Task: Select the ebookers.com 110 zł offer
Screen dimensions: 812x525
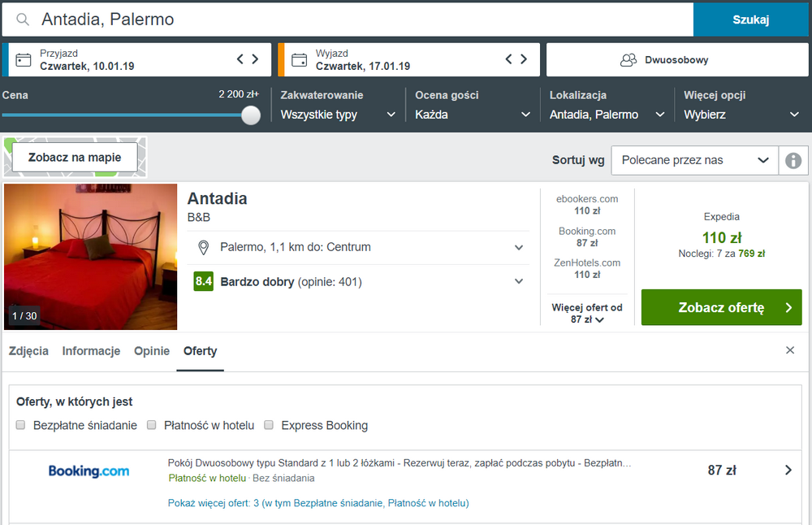Action: (587, 205)
